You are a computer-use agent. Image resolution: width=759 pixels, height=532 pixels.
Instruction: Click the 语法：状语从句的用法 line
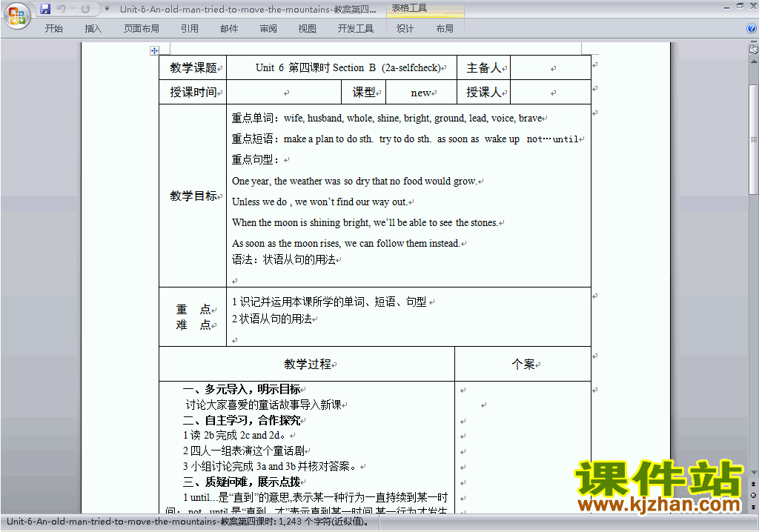pos(284,260)
